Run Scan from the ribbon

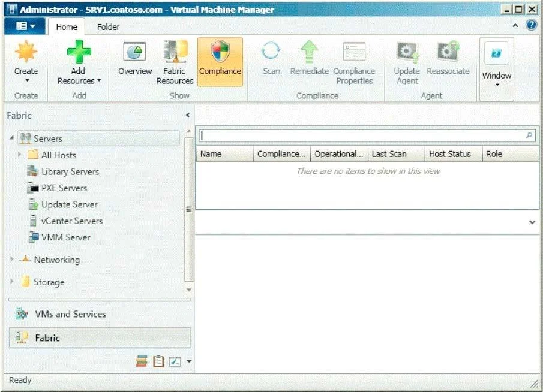pos(271,58)
